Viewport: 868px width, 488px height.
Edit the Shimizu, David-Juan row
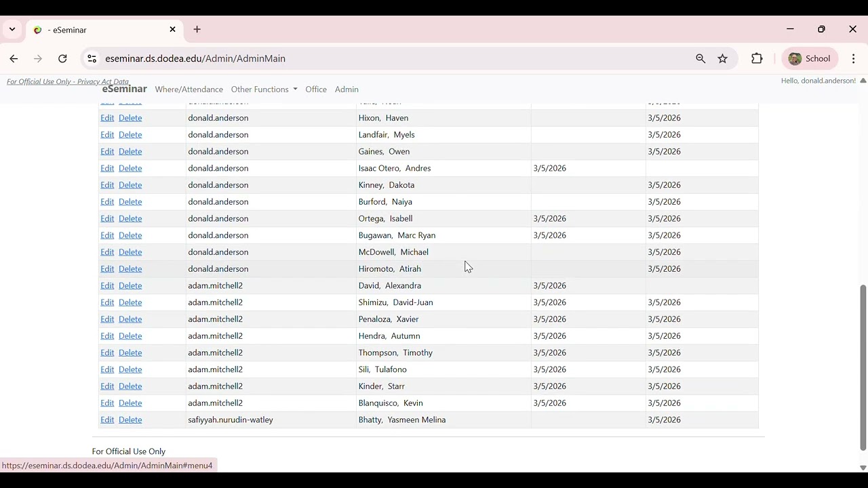[x=107, y=302]
